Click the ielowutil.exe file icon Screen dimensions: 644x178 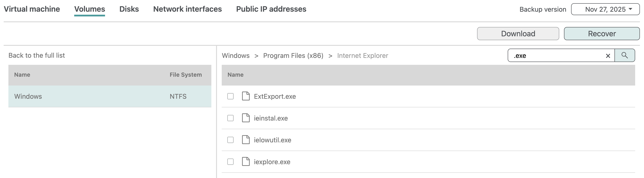click(245, 140)
